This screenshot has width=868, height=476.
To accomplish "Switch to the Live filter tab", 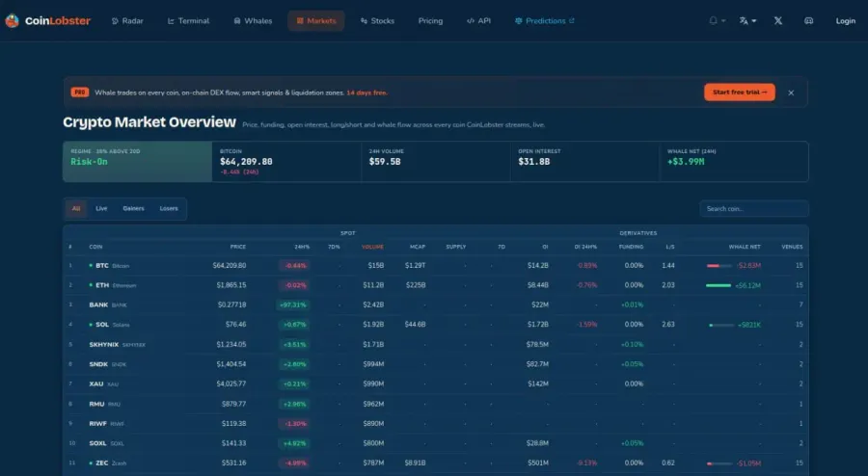I will 101,208.
